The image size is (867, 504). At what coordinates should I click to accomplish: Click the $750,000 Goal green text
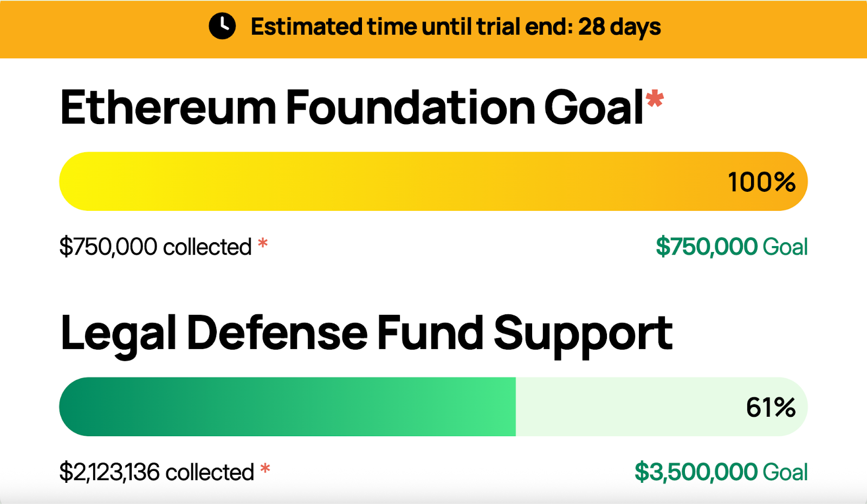point(732,247)
